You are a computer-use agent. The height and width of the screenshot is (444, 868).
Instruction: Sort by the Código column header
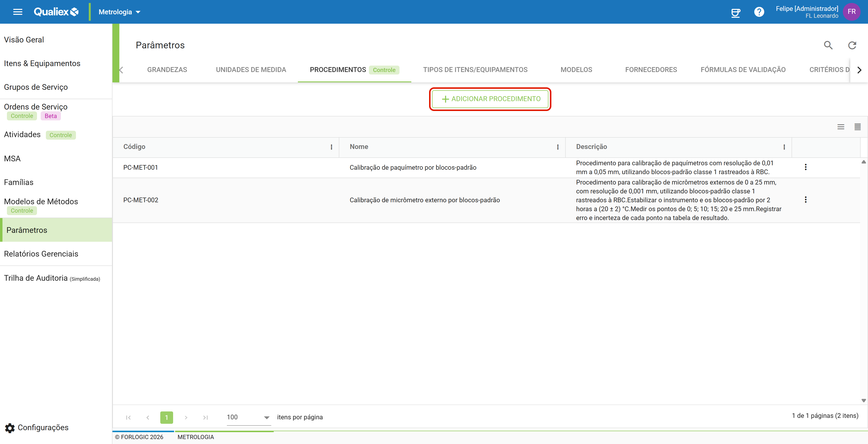(x=134, y=147)
